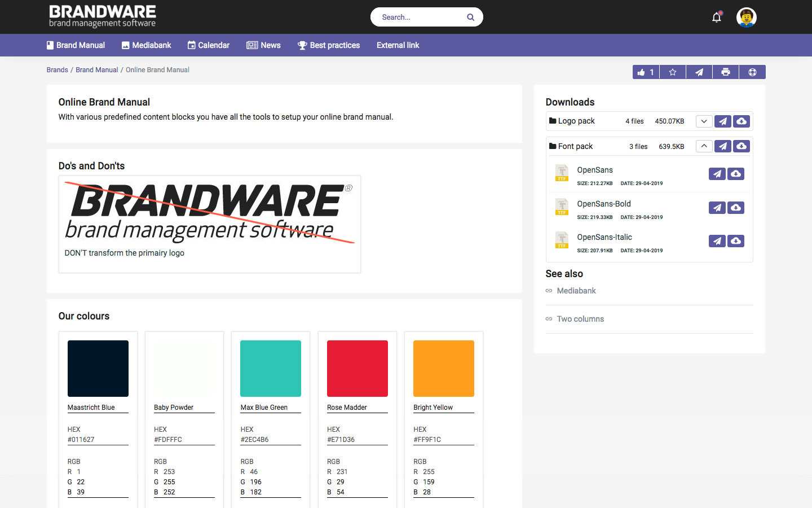
Task: Click the Rose Madder colour name
Action: pyautogui.click(x=347, y=408)
